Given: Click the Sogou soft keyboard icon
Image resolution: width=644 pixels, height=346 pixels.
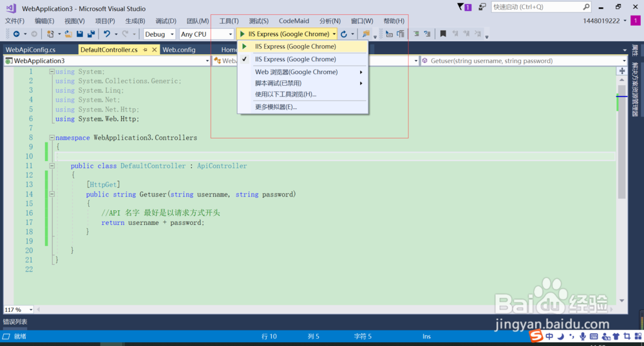Looking at the screenshot, I should tap(594, 336).
